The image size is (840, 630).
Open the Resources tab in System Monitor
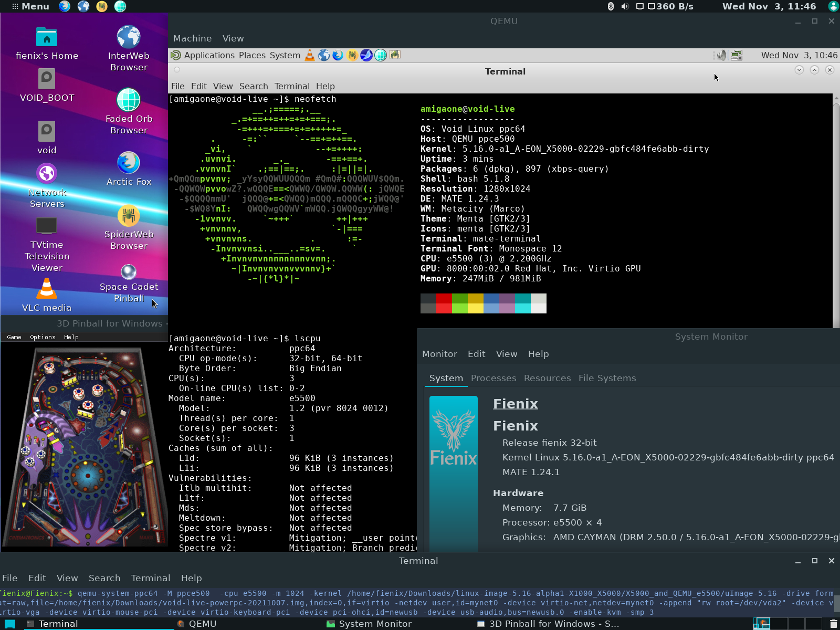(547, 378)
